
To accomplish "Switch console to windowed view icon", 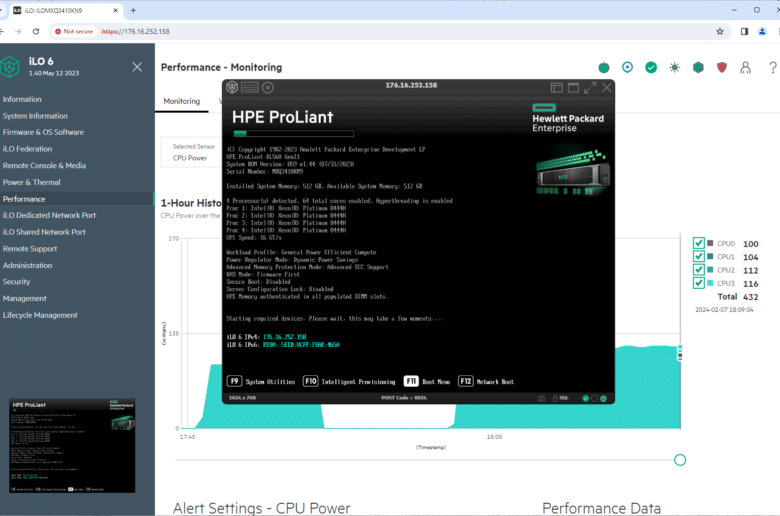I will pos(574,88).
